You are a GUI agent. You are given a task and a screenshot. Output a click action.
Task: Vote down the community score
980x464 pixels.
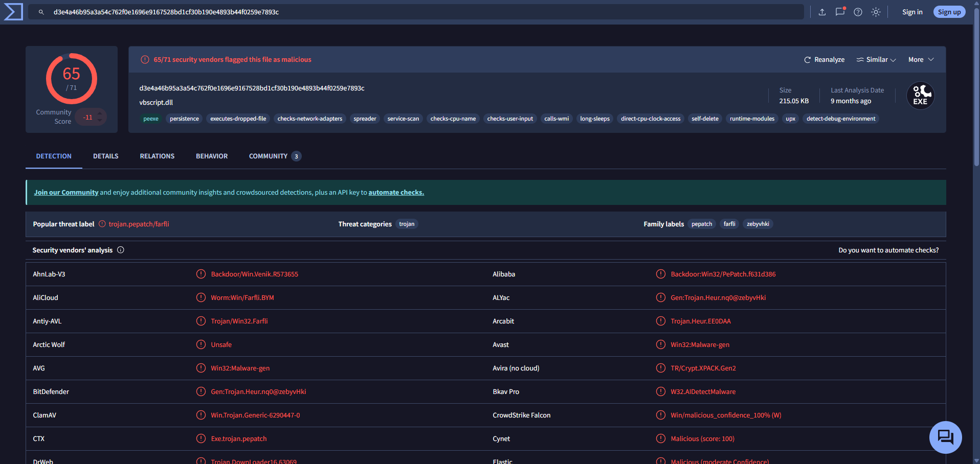point(100,121)
